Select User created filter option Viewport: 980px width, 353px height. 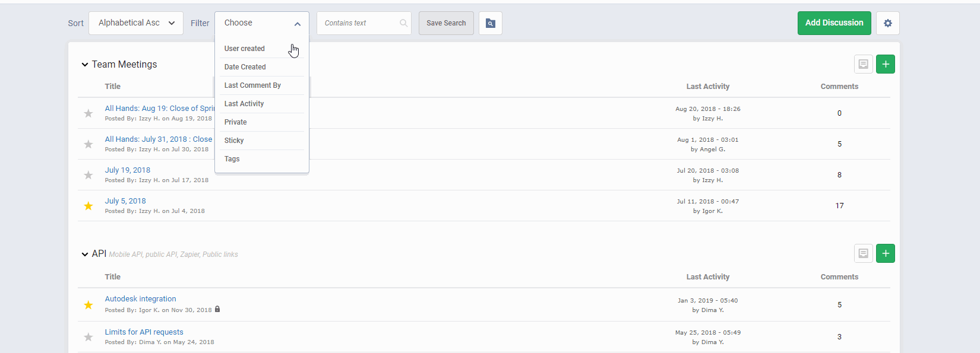coord(262,49)
